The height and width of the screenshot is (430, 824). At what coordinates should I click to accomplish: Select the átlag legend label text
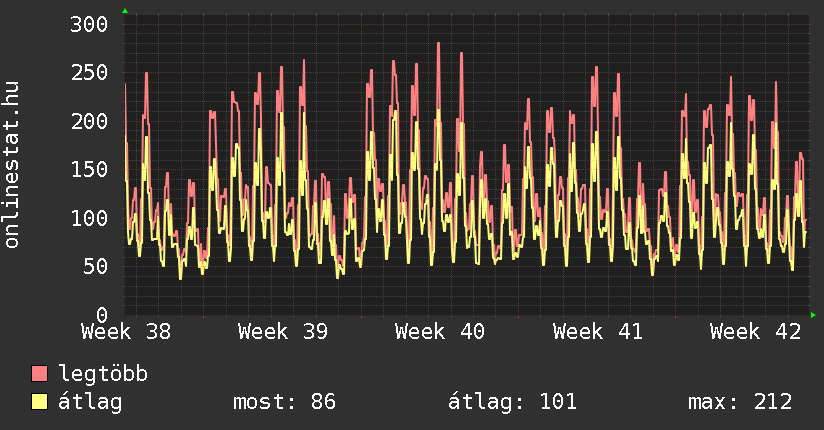(90, 402)
